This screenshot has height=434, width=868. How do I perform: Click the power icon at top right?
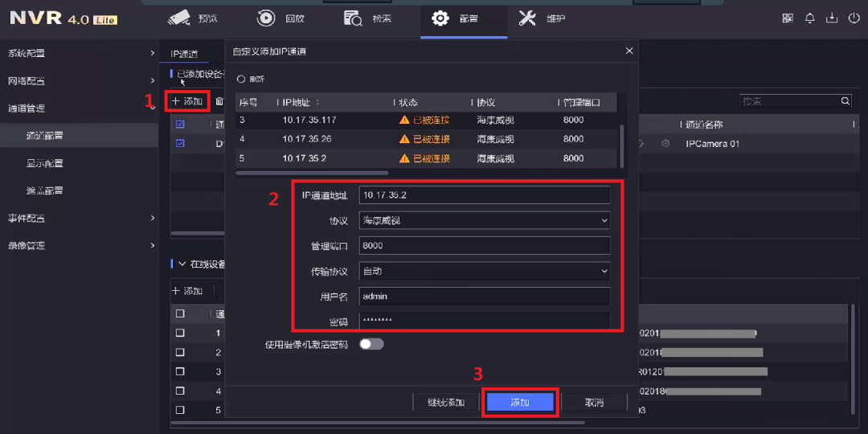tap(854, 18)
